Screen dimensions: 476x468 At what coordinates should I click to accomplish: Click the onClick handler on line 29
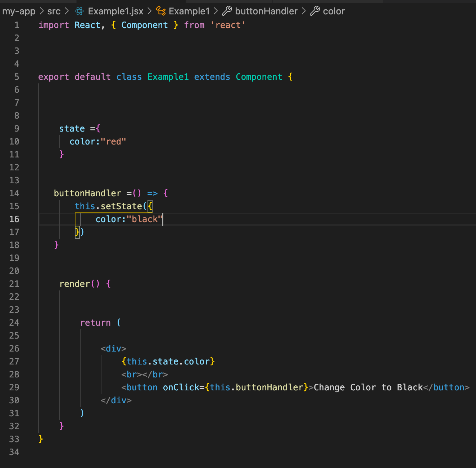[181, 387]
